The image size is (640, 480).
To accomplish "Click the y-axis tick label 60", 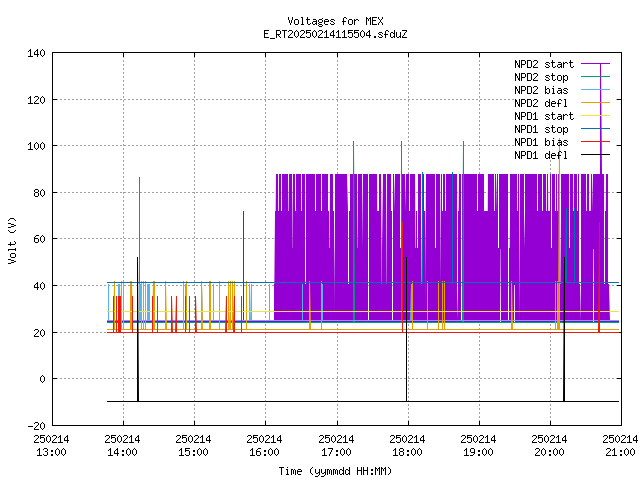I will [x=40, y=239].
